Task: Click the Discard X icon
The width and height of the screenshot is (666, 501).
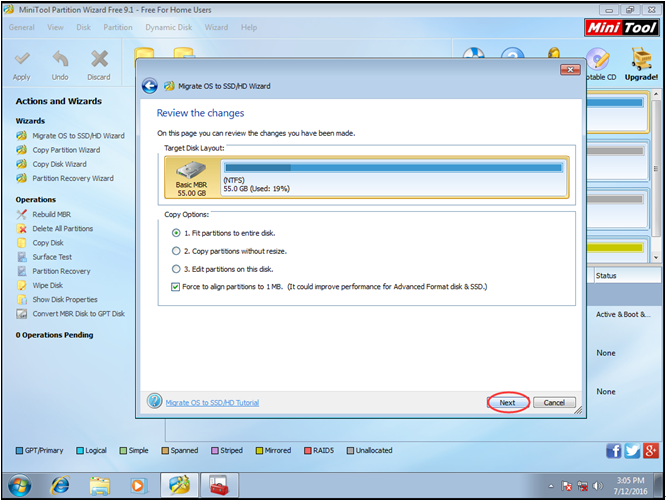Action: pyautogui.click(x=99, y=59)
